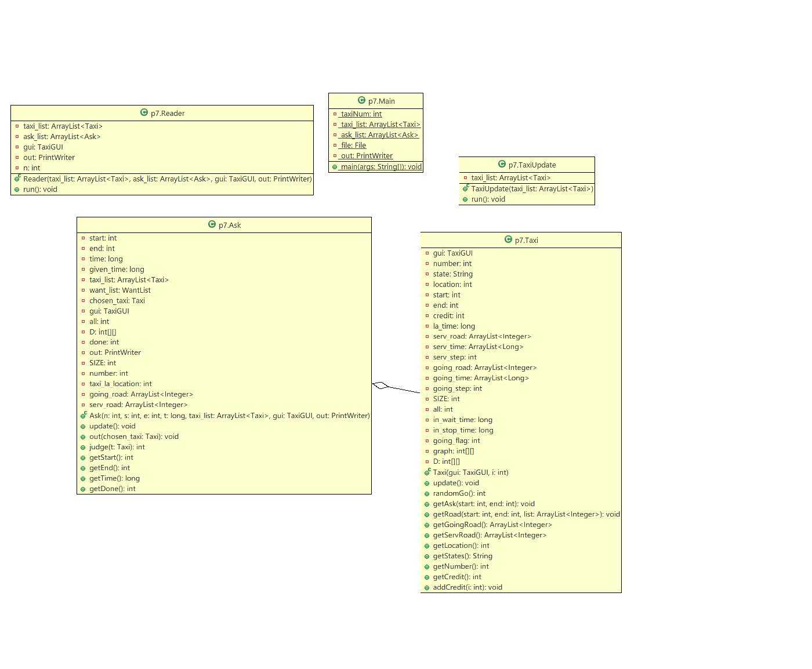
Task: Select the p7.Taxi class title
Action: pos(527,241)
